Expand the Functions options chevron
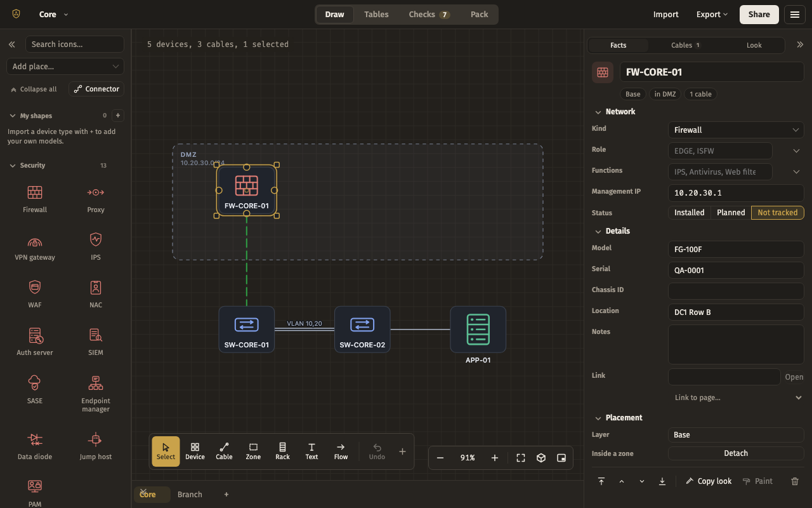Screen dimensions: 812x508 (796, 171)
